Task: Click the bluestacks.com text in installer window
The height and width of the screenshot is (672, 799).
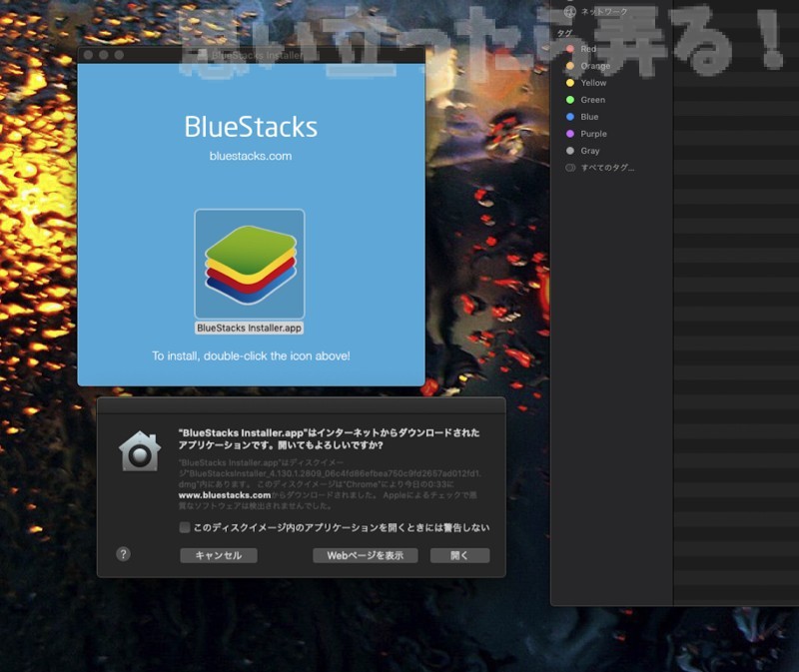Action: coord(251,156)
